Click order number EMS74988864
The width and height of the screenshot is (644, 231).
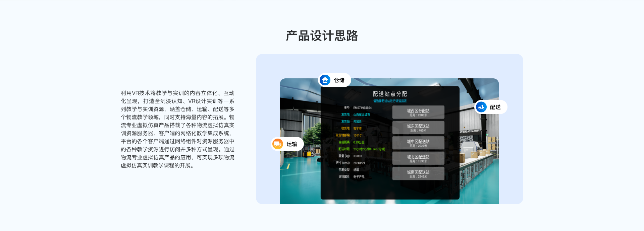coord(362,108)
